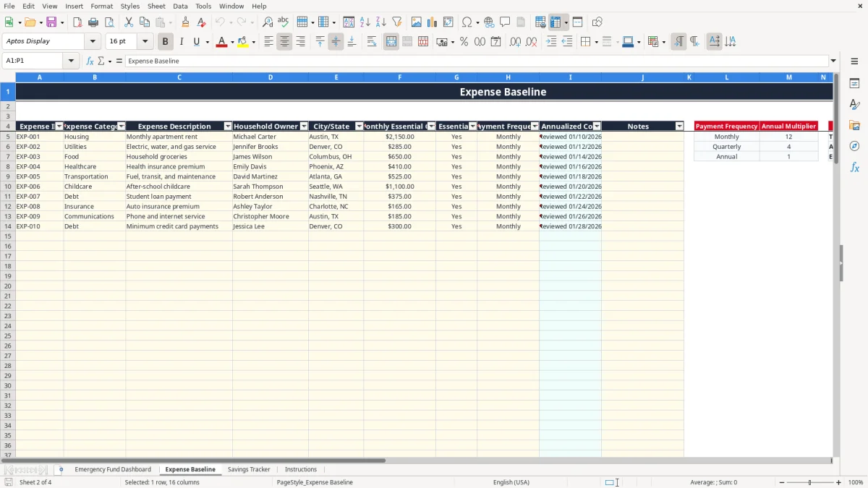Open the sidebar Properties panel icon

click(x=854, y=84)
